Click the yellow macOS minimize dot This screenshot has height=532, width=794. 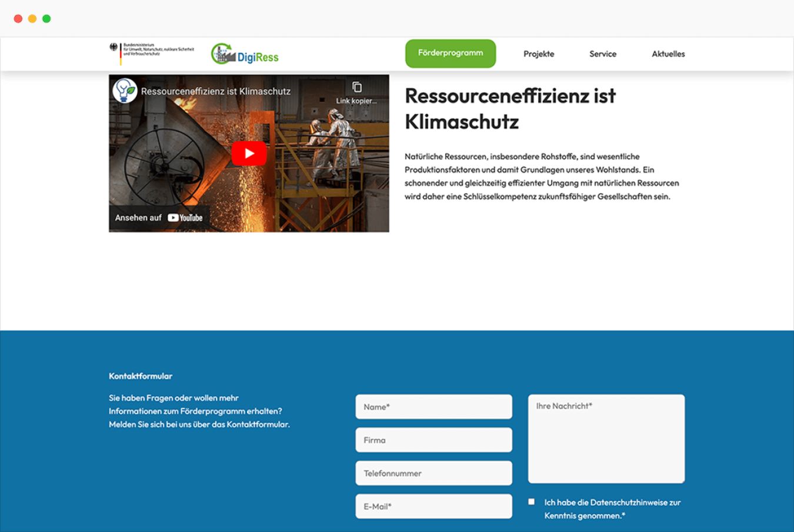(32, 19)
